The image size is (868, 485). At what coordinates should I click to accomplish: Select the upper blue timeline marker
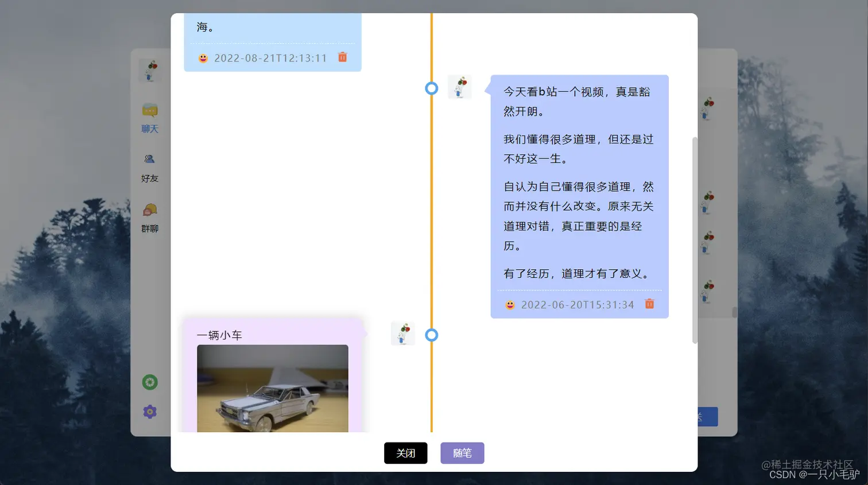pyautogui.click(x=431, y=88)
